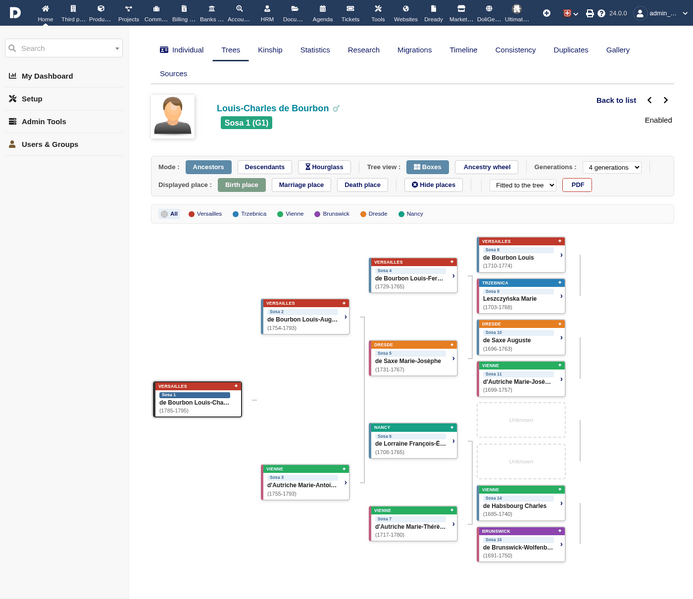Switch to the Migrations tab

click(x=415, y=50)
